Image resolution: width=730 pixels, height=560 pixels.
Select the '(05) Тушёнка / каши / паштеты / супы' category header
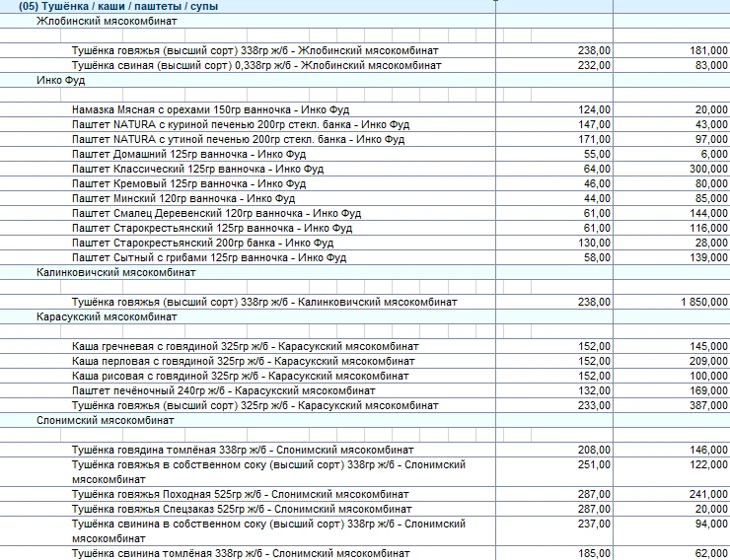point(118,6)
